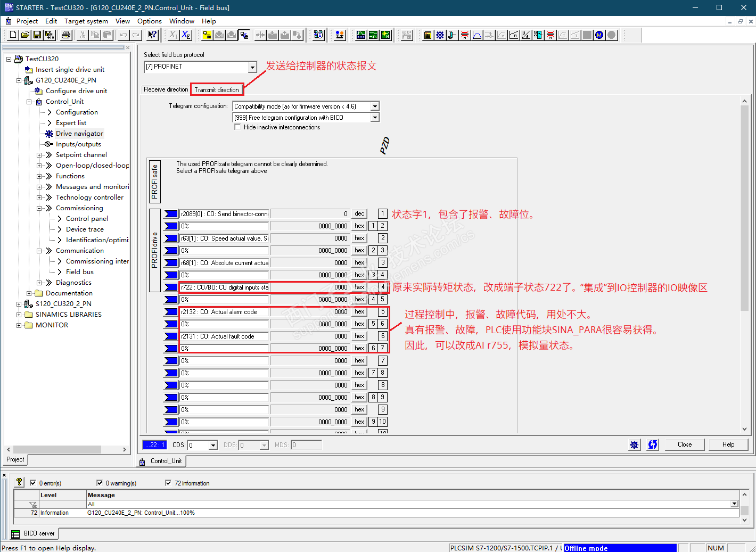Click the blue gear drive navigator toolbar icon

[440, 35]
